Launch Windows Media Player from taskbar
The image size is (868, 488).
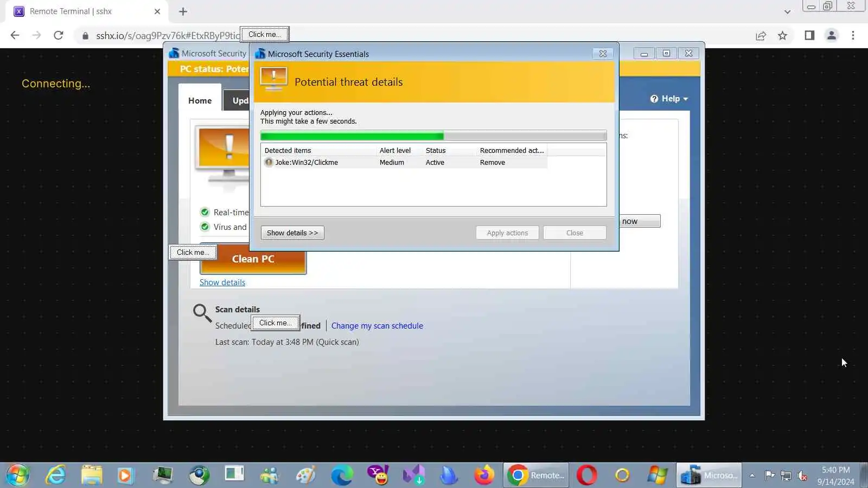coord(125,476)
